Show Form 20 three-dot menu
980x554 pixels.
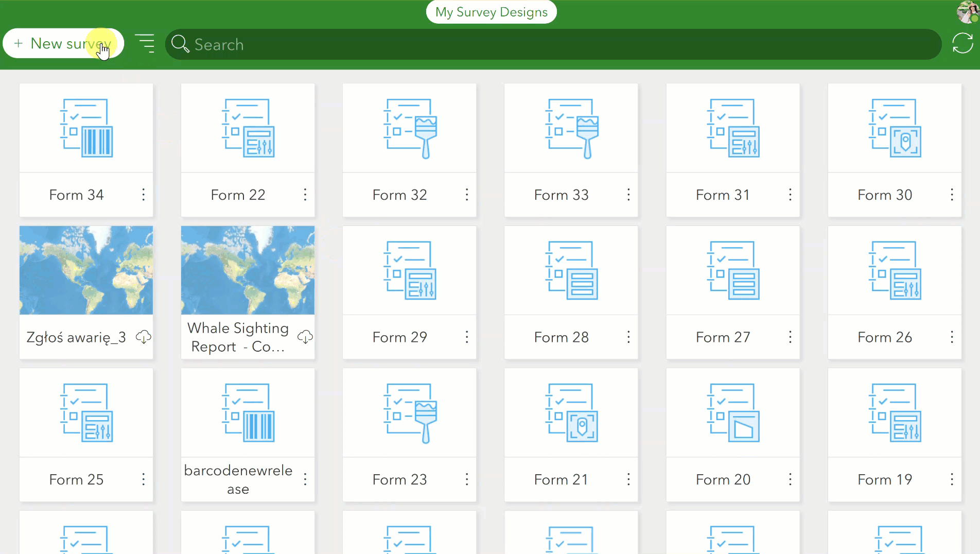[790, 479]
